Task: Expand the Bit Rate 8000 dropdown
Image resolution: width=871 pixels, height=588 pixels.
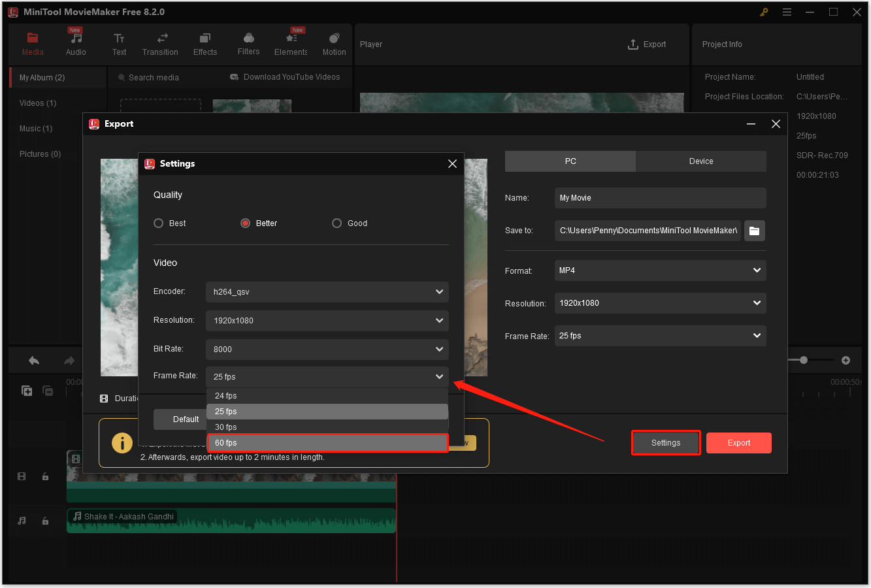Action: click(x=327, y=350)
